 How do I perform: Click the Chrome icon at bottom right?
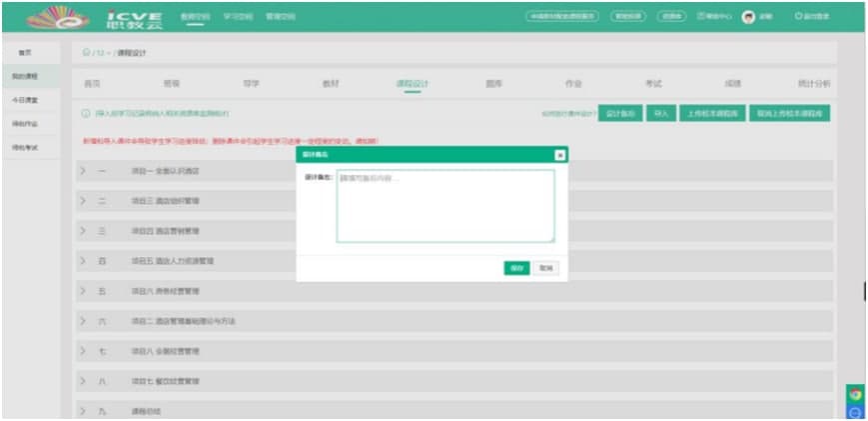click(856, 394)
